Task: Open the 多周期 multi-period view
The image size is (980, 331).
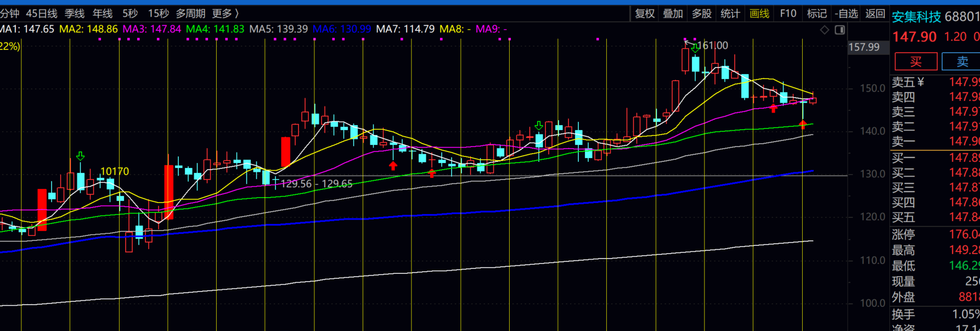Action: tap(190, 13)
